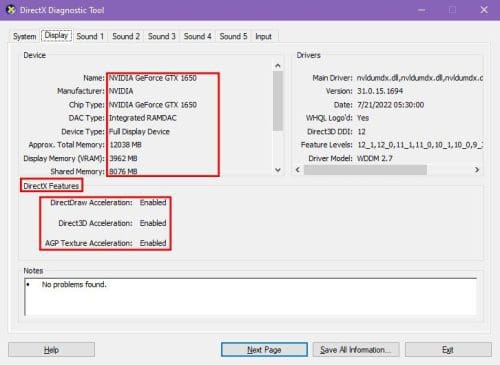This screenshot has width=500, height=365.
Task: Select the Feature Levels value
Action: [x=420, y=145]
